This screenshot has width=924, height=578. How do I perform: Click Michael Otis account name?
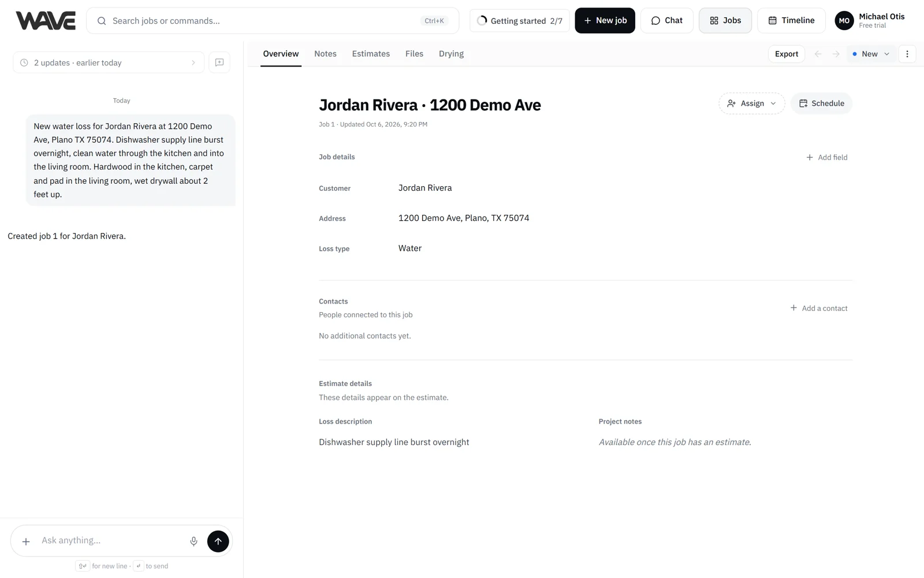(x=881, y=17)
